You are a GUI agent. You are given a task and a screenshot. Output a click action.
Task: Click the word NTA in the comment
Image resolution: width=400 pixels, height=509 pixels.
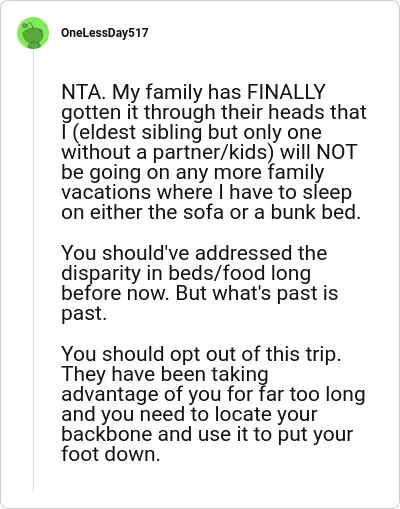(x=81, y=92)
